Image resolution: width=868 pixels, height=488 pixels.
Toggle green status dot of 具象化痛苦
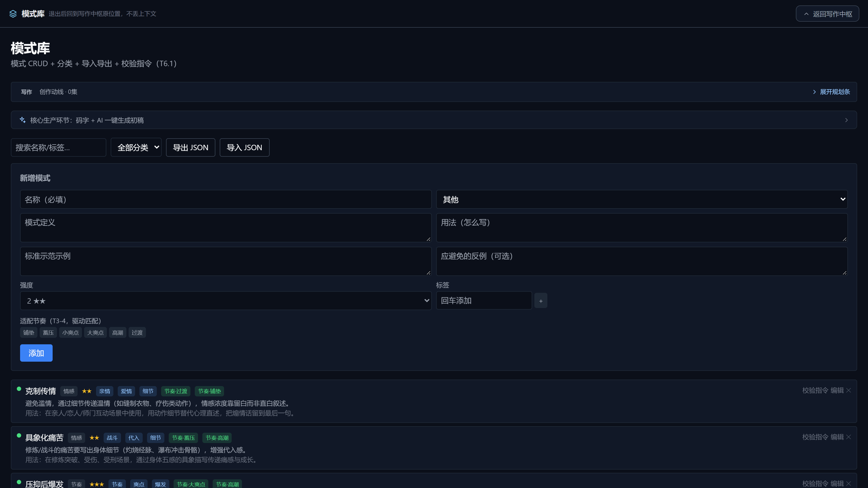(19, 435)
